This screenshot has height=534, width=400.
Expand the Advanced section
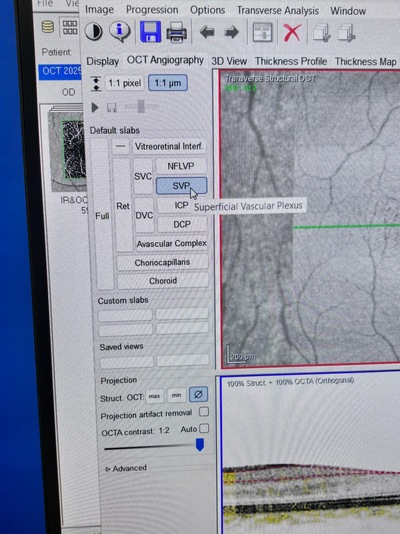[x=126, y=469]
